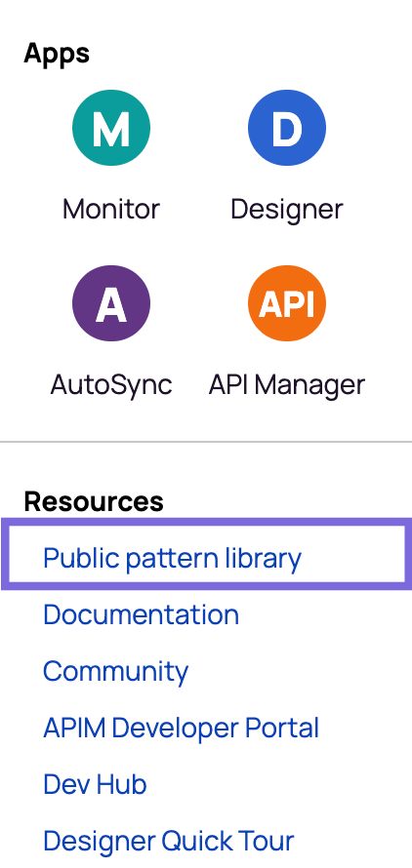Launch API Manager via orange API icon
Screen dimensions: 412x868
click(x=287, y=302)
